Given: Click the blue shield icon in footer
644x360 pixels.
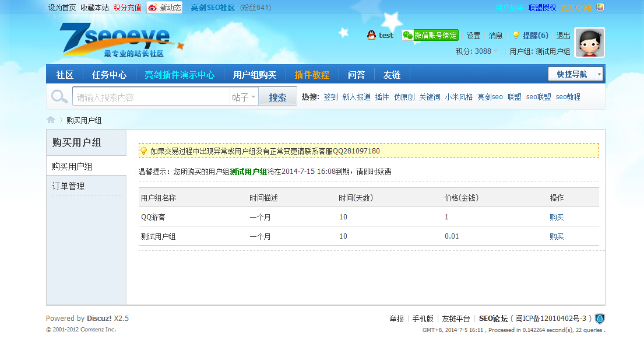Looking at the screenshot, I should coord(600,319).
